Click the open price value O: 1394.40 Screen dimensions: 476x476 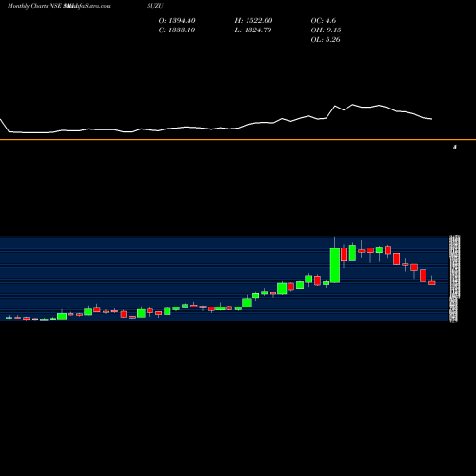pos(177,21)
